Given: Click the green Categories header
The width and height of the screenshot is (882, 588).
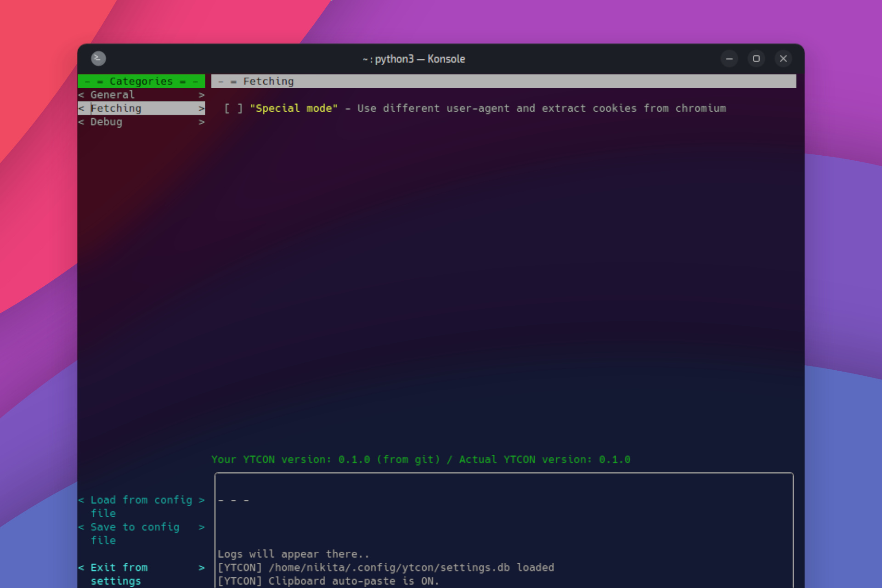Looking at the screenshot, I should [x=141, y=81].
